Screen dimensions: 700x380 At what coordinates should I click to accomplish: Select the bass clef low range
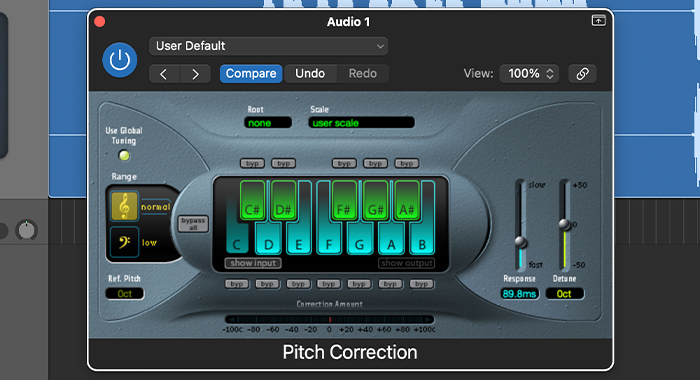tap(124, 242)
